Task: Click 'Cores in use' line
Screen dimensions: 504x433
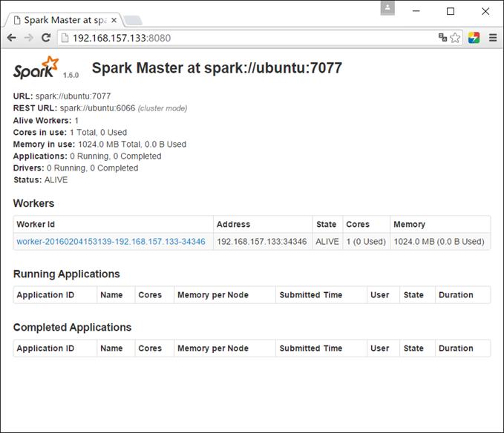Action: [70, 132]
